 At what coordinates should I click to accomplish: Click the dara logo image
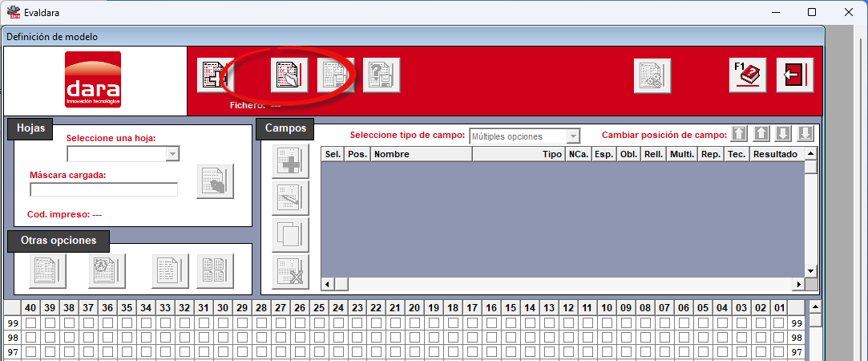tap(93, 79)
